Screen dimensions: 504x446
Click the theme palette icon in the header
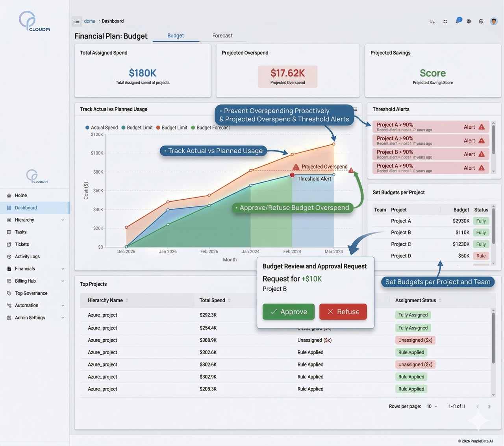click(x=469, y=21)
